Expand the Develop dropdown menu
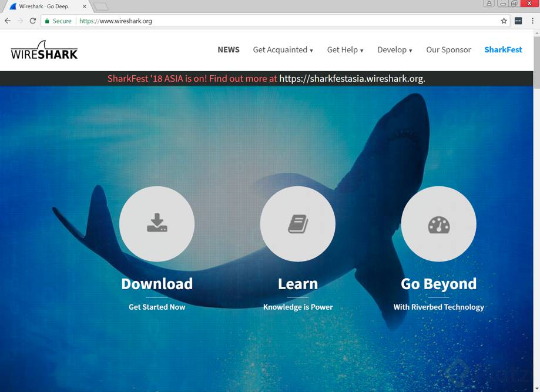540x392 pixels. click(395, 49)
